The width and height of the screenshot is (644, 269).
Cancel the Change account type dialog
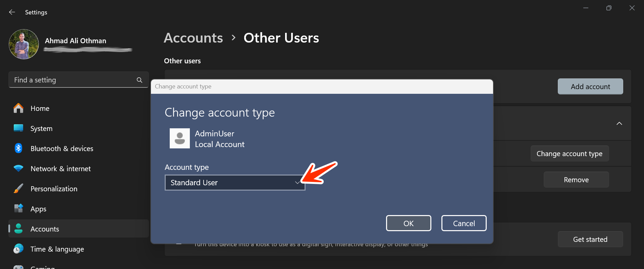[464, 223]
